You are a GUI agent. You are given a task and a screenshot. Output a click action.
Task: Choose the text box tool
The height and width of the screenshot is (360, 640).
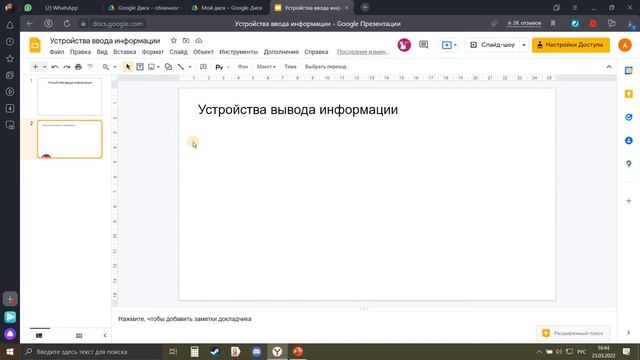140,67
